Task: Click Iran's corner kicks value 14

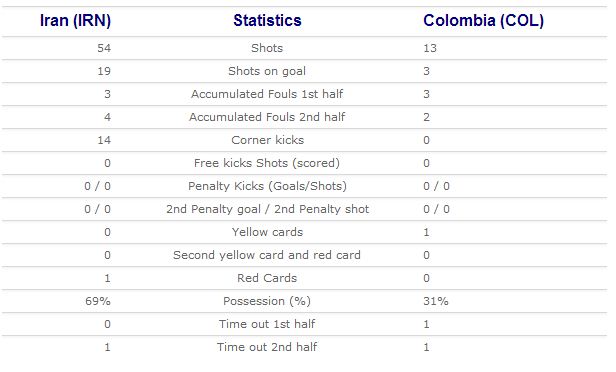Action: (104, 140)
